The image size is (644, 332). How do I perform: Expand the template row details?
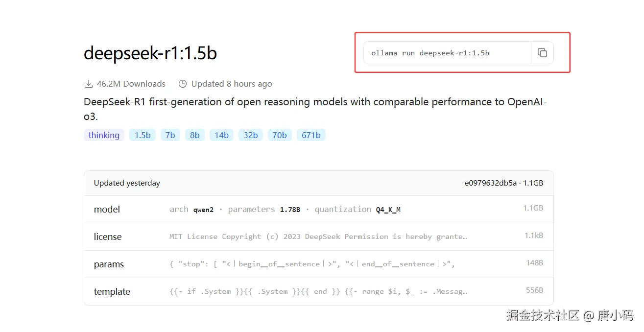coord(112,291)
